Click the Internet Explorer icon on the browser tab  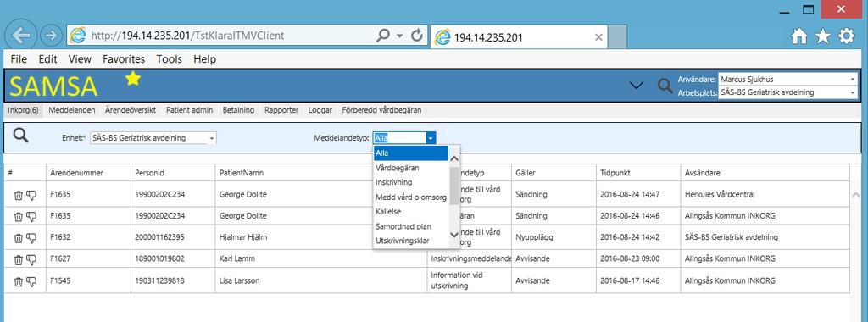point(442,37)
